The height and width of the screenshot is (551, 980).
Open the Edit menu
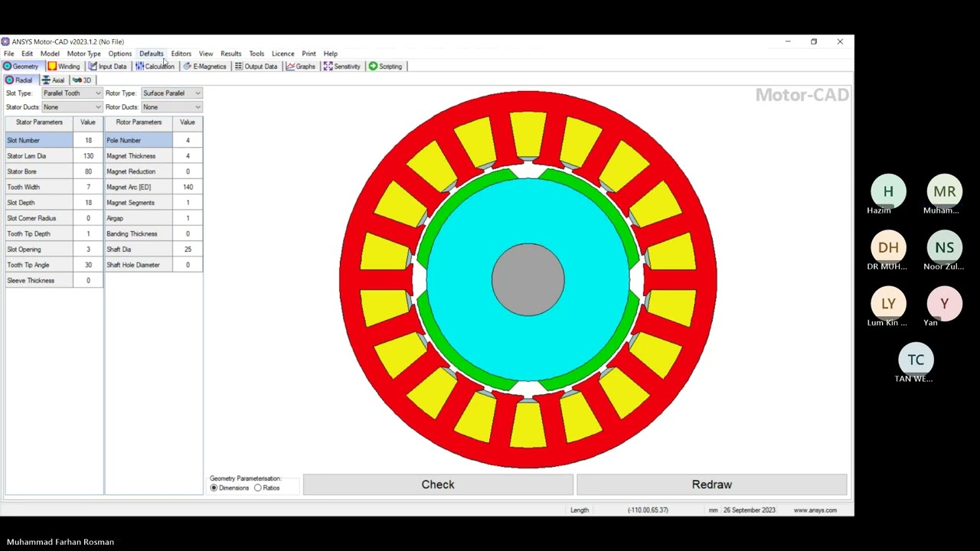tap(27, 54)
